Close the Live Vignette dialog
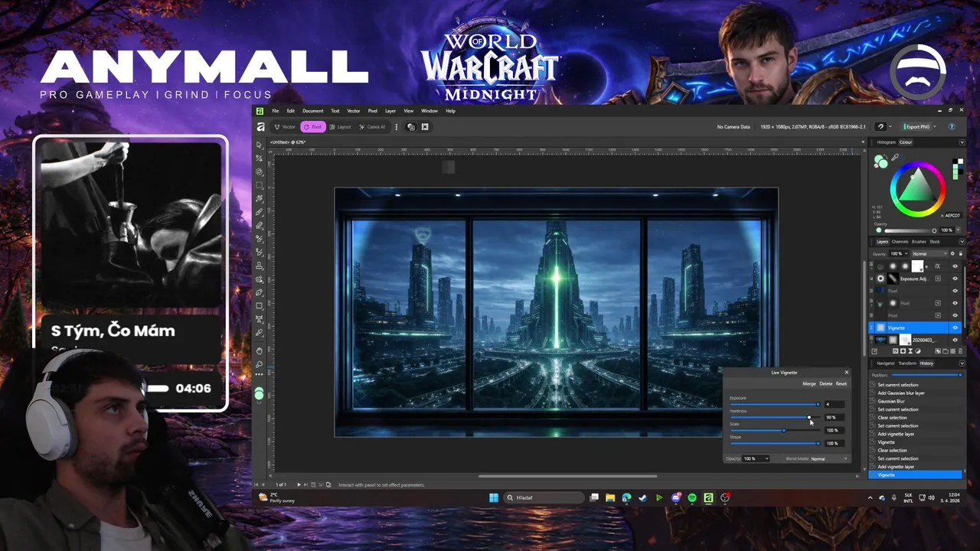Screen dimensions: 980x551 [x=846, y=373]
